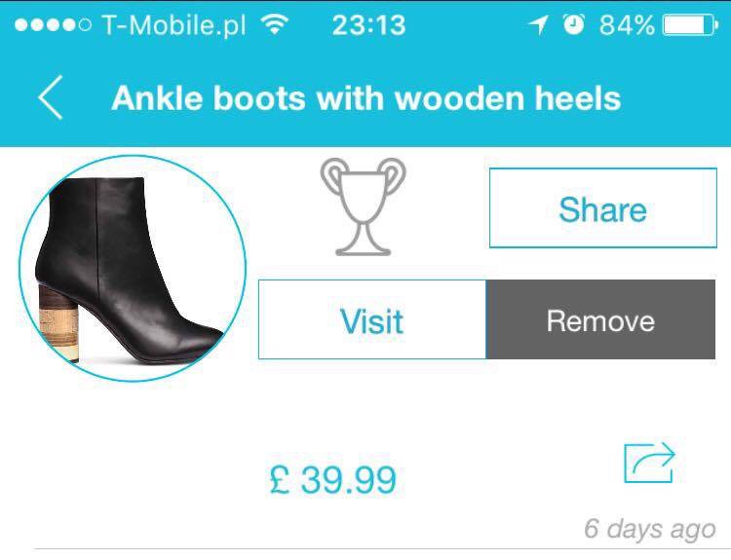Tap the trophy icon

pyautogui.click(x=363, y=206)
